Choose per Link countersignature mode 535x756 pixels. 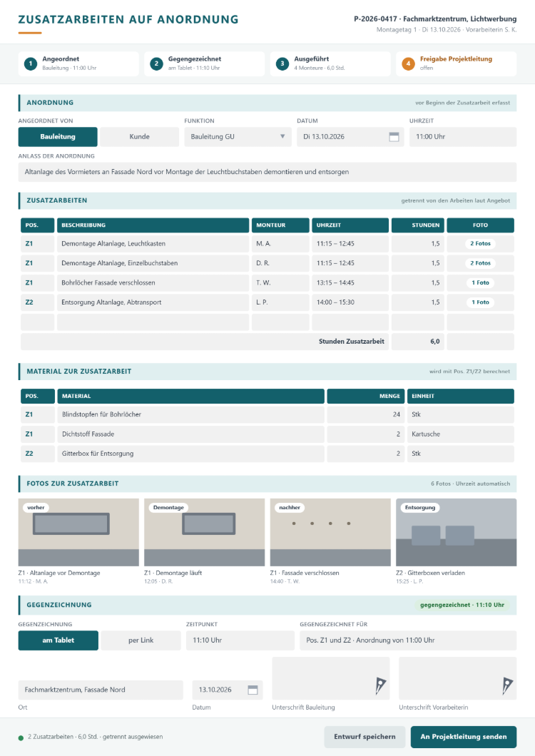141,640
